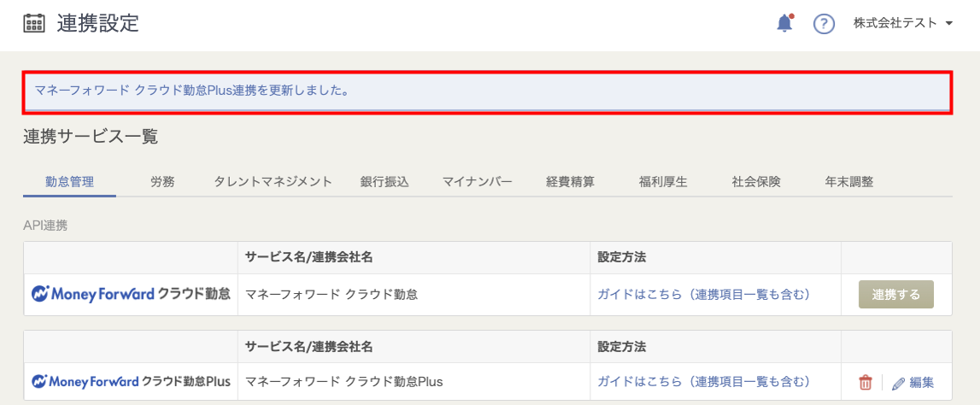
Task: Click the Money Forward クラウド勤怠Plus logo
Action: 131,382
